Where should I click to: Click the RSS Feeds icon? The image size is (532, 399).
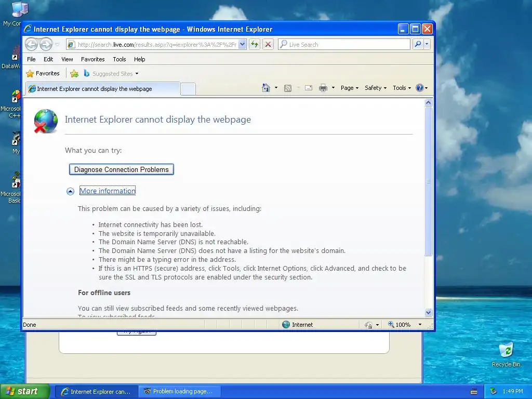pyautogui.click(x=287, y=88)
